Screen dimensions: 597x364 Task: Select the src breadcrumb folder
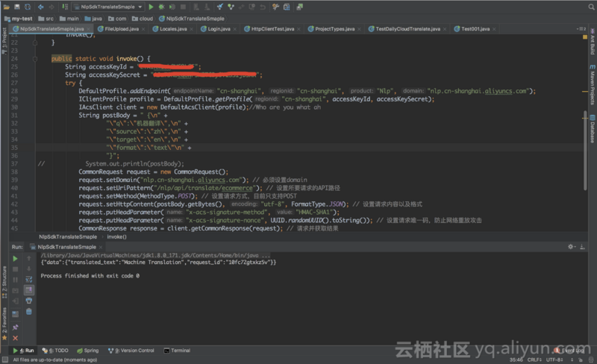(x=46, y=19)
